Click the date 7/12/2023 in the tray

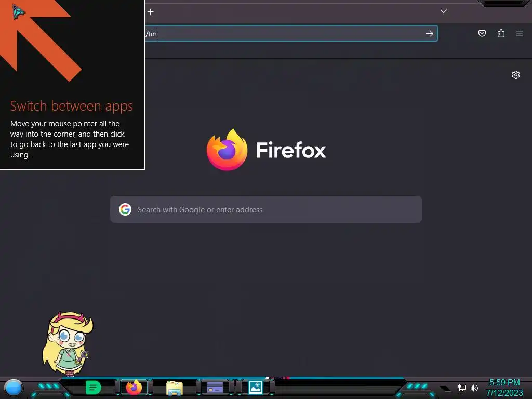pos(504,393)
